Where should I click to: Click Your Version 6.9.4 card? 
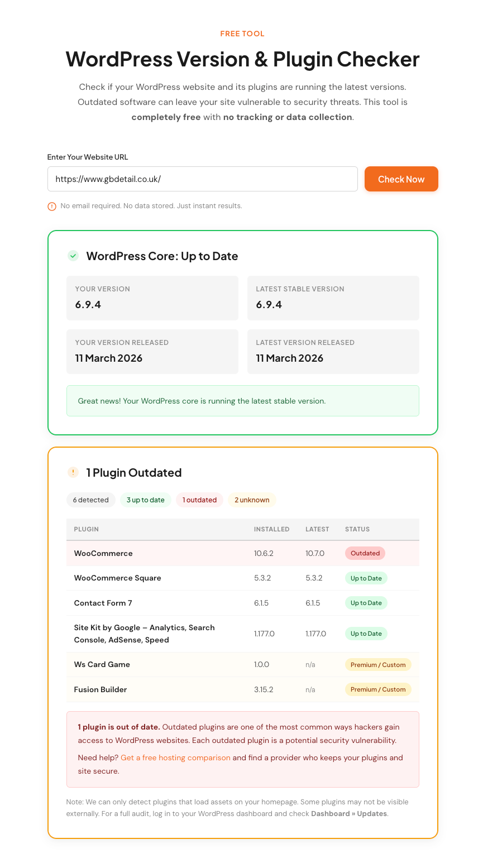click(152, 298)
